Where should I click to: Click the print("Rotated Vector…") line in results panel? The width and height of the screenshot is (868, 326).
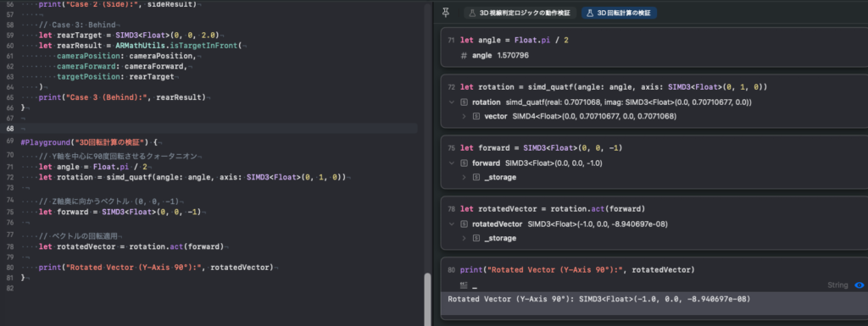point(577,269)
